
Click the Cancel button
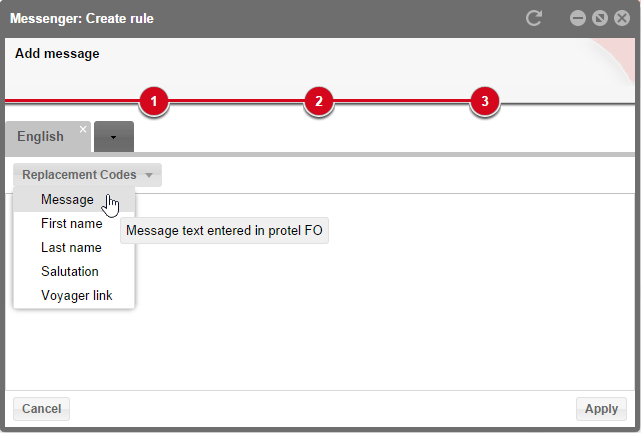click(x=41, y=409)
